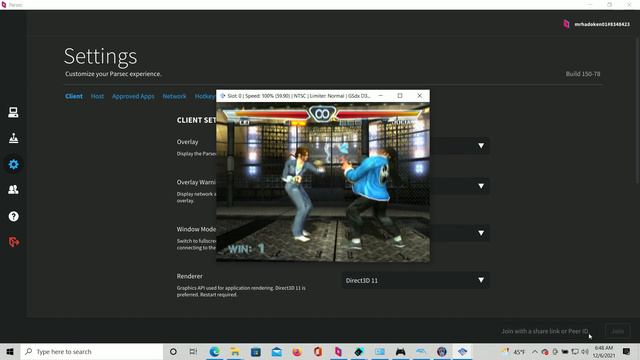Click the Cortana circle on taskbar
This screenshot has height=360, width=640.
[173, 351]
